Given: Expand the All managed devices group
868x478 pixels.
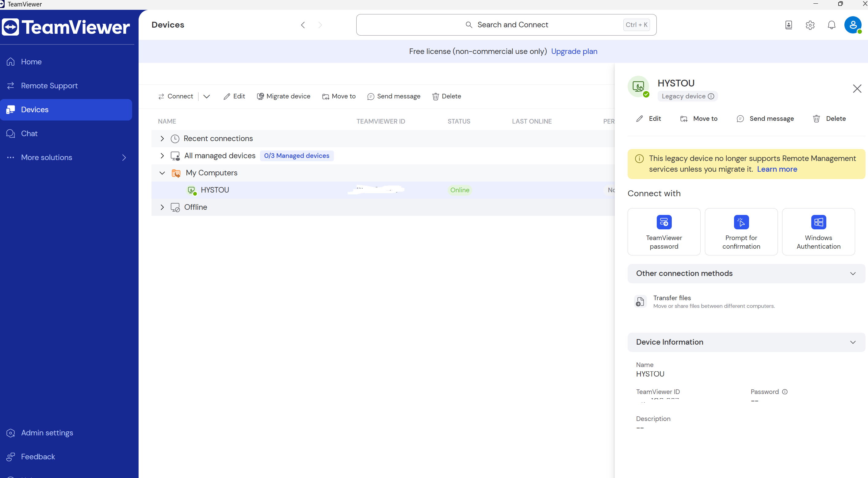Looking at the screenshot, I should click(162, 156).
